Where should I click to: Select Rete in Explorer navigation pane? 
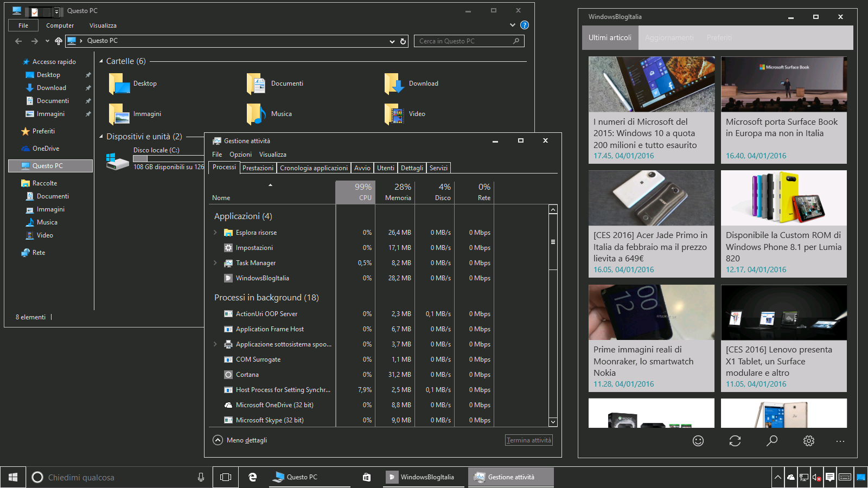(x=39, y=253)
